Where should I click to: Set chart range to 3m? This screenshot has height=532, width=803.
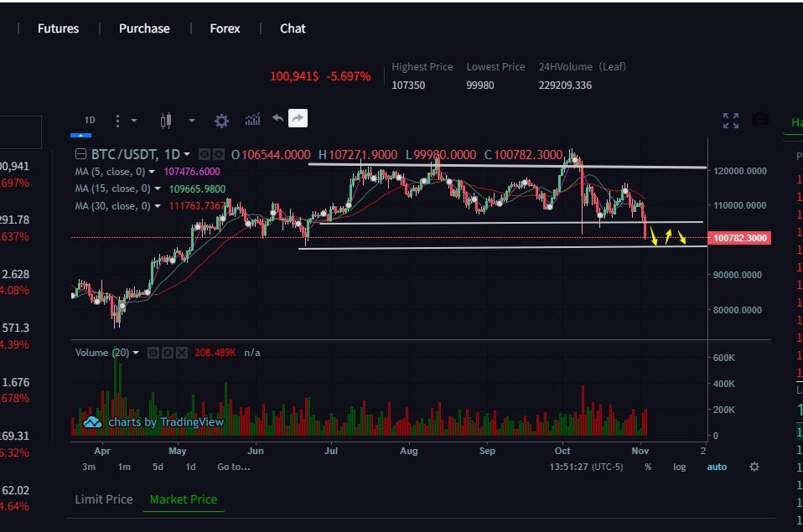coord(89,467)
